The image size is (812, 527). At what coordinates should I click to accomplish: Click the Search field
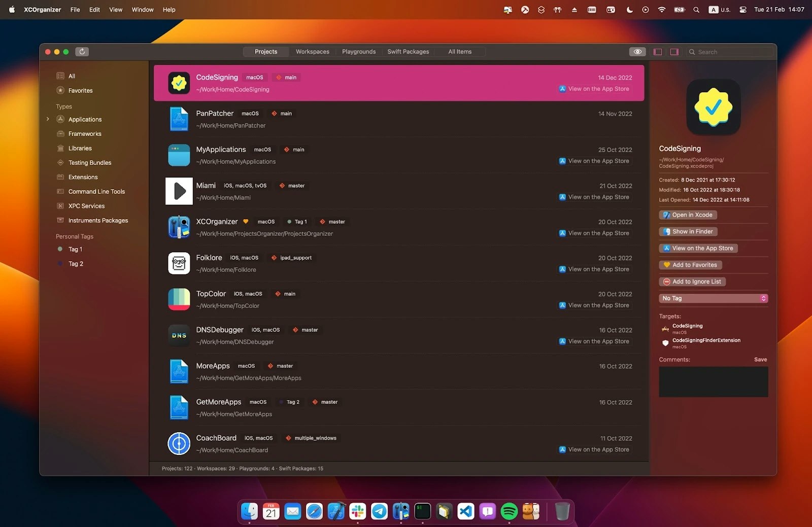click(730, 52)
